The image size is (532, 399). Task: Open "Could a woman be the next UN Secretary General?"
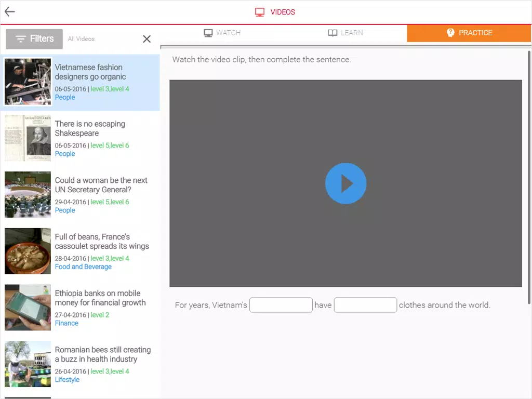(101, 185)
